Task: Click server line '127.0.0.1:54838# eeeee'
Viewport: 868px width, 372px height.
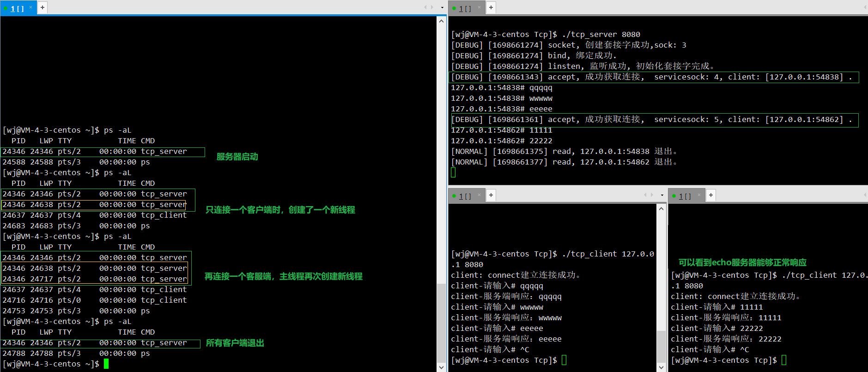Action: coord(502,109)
